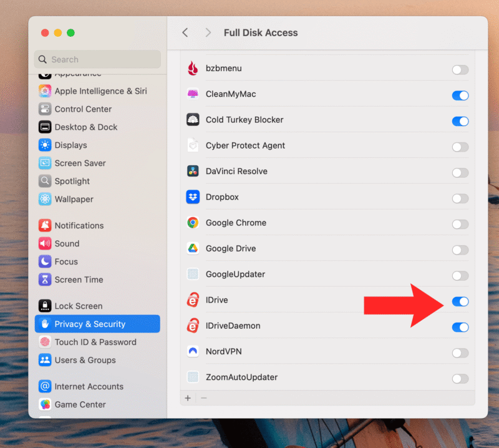Click the Lock Screen sidebar icon
Viewport: 499px width, 448px height.
click(x=45, y=306)
